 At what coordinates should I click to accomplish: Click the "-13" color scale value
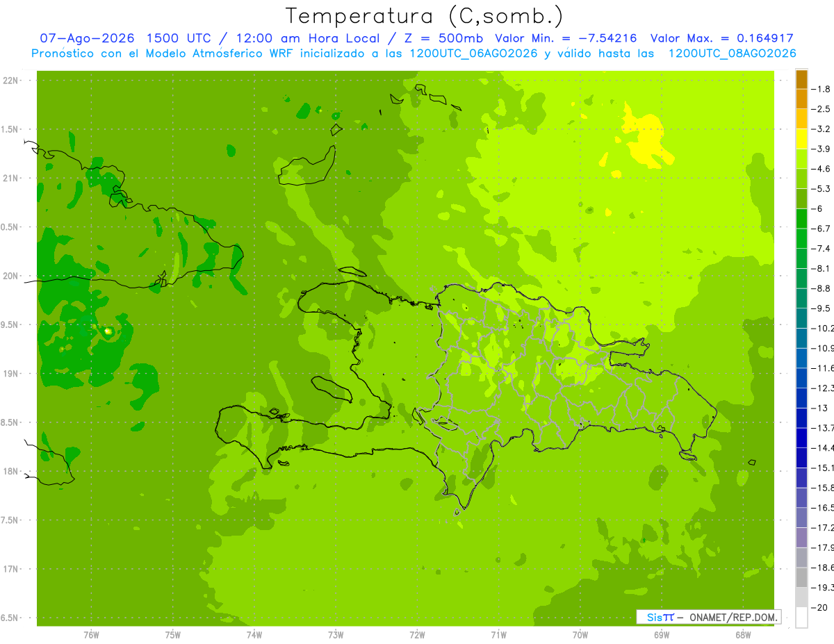[x=819, y=408]
